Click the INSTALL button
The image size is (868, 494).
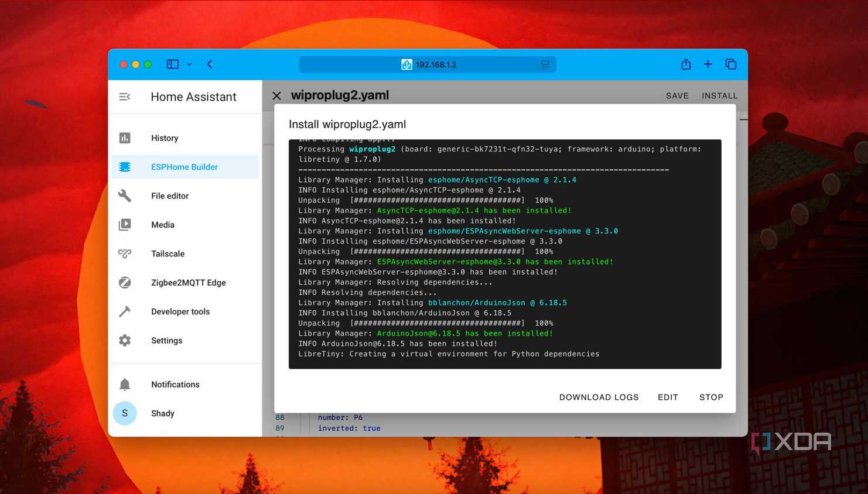pyautogui.click(x=720, y=96)
